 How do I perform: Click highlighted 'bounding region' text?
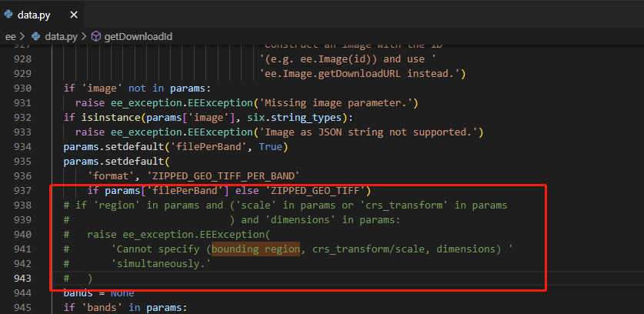tap(256, 249)
